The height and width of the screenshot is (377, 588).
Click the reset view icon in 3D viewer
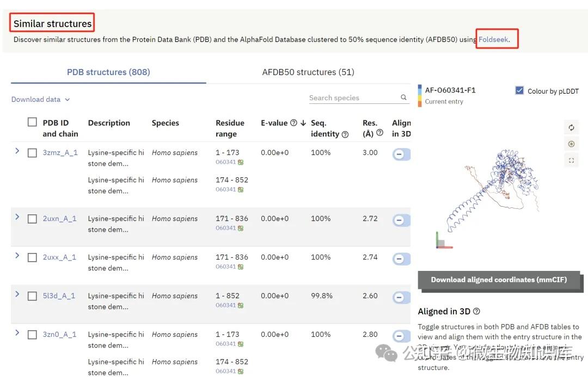coord(571,128)
